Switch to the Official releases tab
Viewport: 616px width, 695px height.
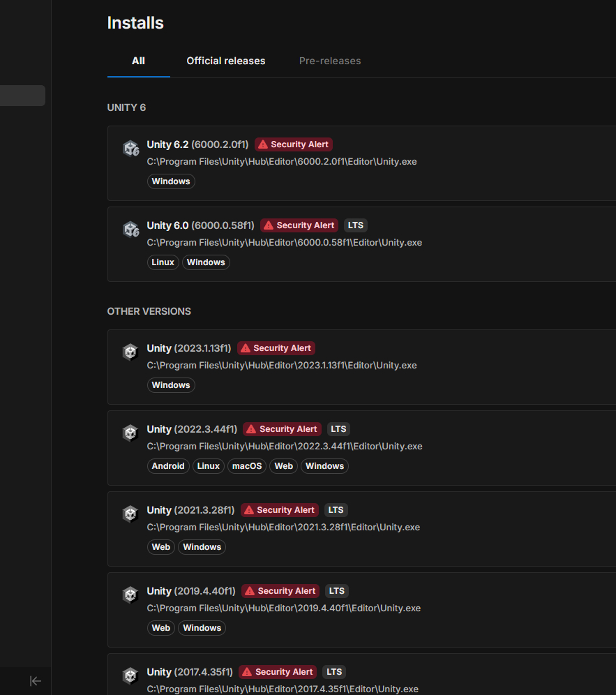coord(225,61)
